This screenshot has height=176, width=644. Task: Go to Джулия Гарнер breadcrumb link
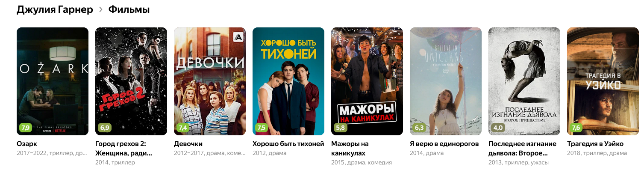tap(55, 9)
